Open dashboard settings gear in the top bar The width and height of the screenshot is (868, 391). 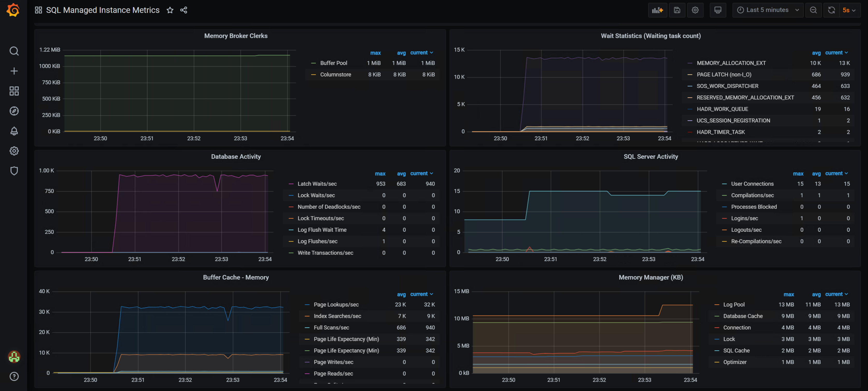(x=695, y=10)
